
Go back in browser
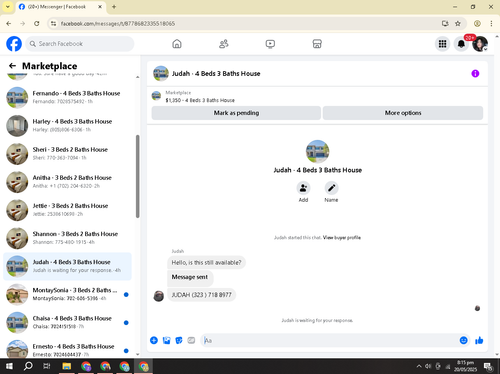click(9, 23)
